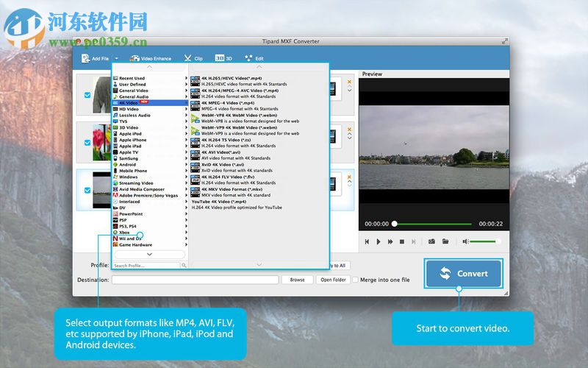Click the Streaming Video category icon
Screen dimensions: 588x368
pyautogui.click(x=115, y=183)
